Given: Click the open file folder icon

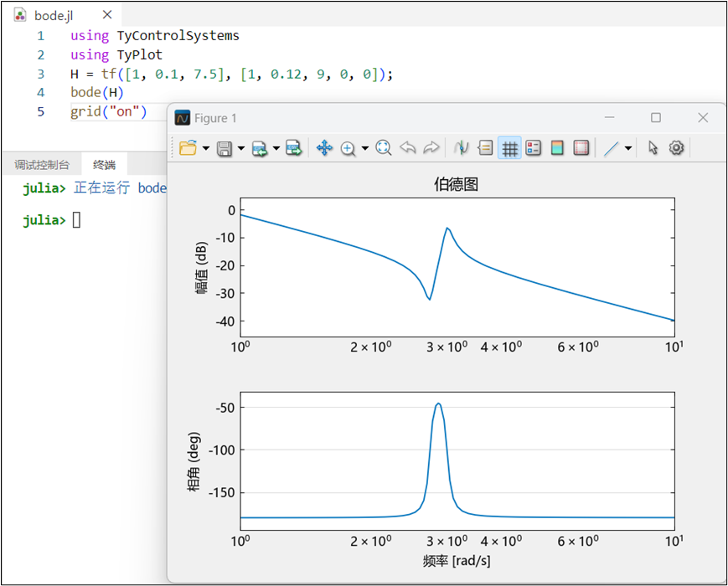Looking at the screenshot, I should 188,148.
